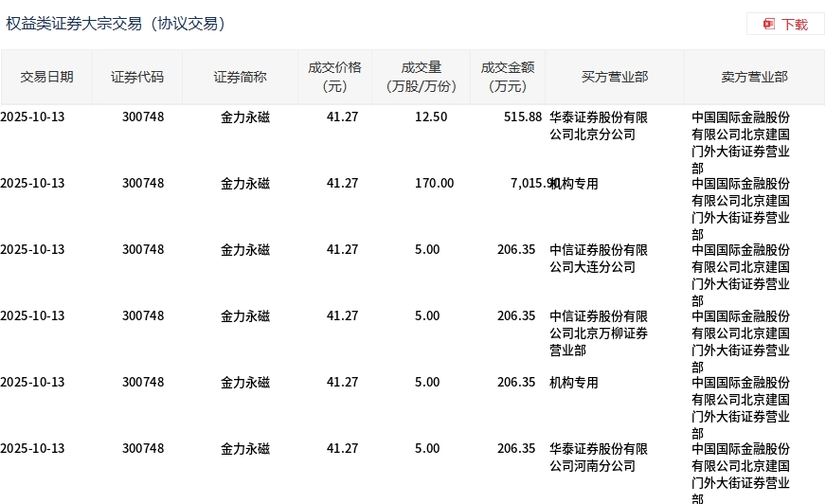The width and height of the screenshot is (826, 504).
Task: Select the 买方营业部 column header
Action: 615,77
